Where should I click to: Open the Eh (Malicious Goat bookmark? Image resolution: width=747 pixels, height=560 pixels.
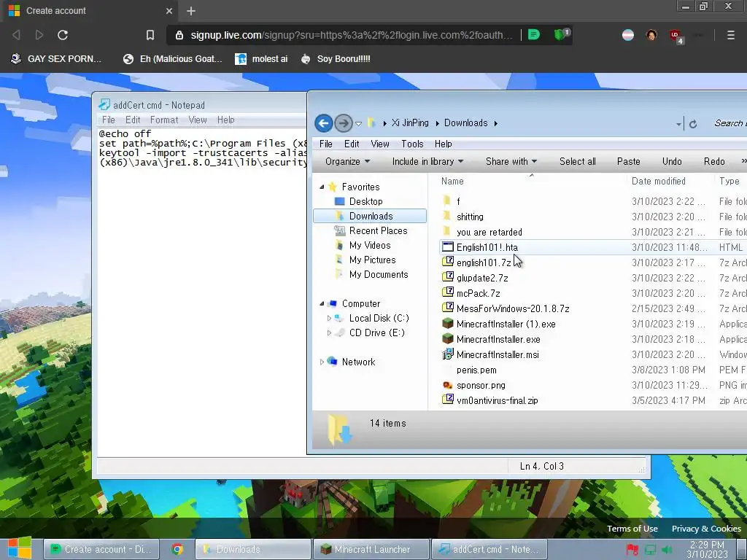173,59
